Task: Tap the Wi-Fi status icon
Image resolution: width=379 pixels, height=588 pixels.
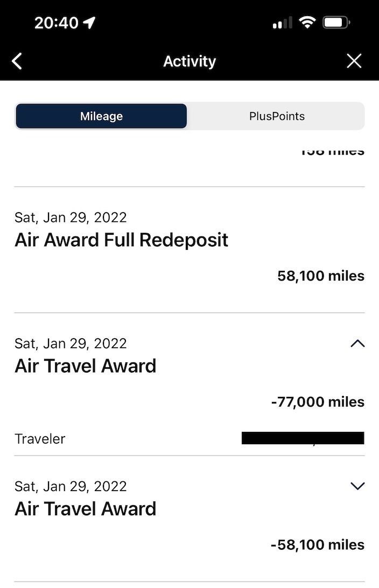Action: click(x=307, y=23)
